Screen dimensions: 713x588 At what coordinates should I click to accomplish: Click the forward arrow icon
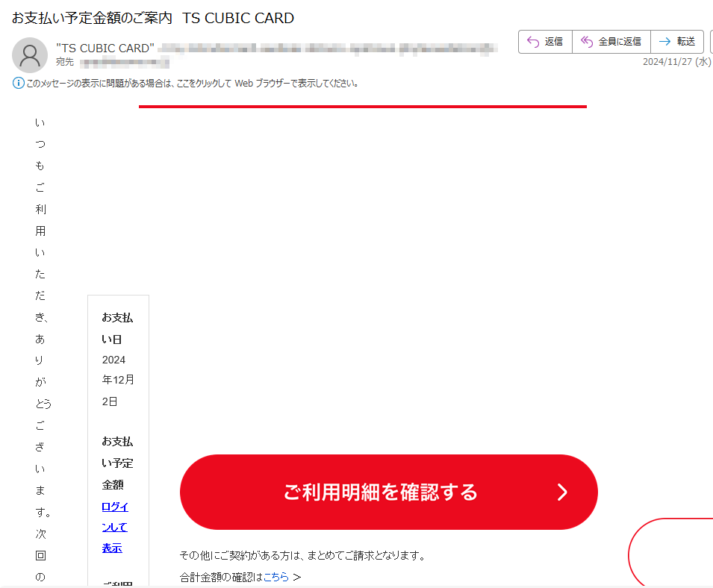664,42
